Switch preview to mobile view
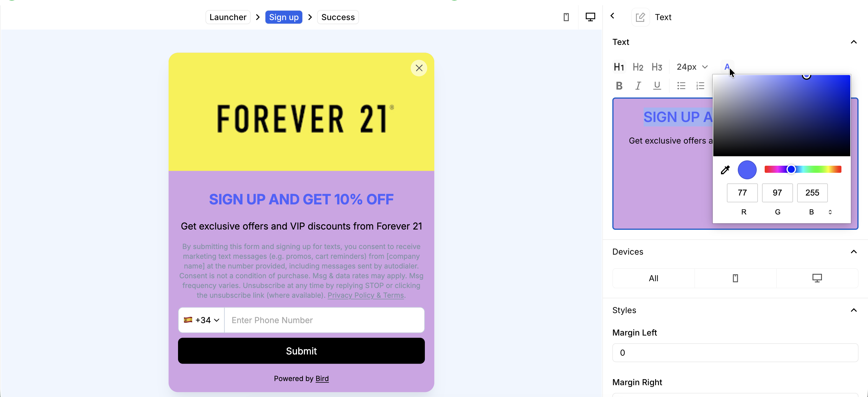The width and height of the screenshot is (868, 397). pos(566,17)
